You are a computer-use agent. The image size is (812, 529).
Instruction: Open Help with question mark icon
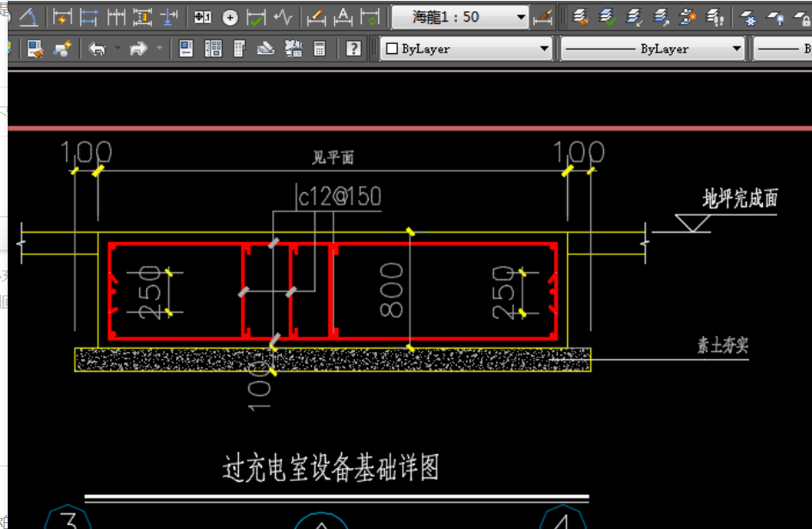(x=353, y=49)
